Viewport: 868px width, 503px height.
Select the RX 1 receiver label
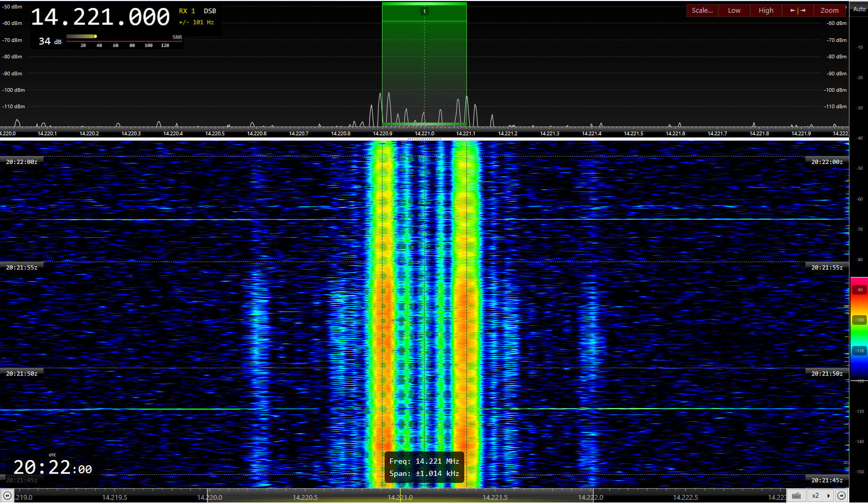point(187,11)
